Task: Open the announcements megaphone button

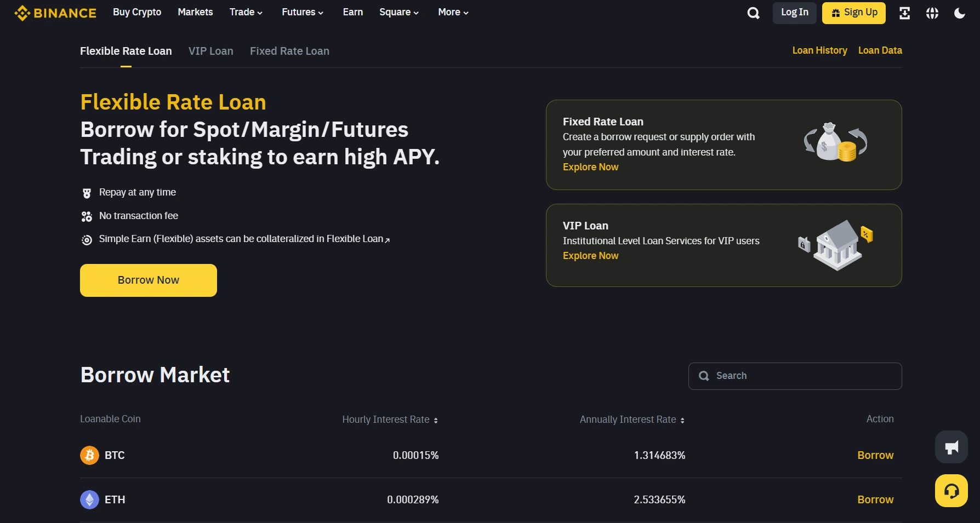Action: pyautogui.click(x=951, y=447)
